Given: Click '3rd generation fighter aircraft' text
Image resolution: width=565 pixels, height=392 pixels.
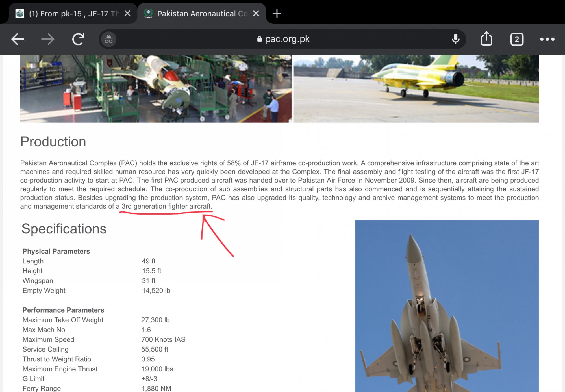Looking at the screenshot, I should (x=166, y=206).
